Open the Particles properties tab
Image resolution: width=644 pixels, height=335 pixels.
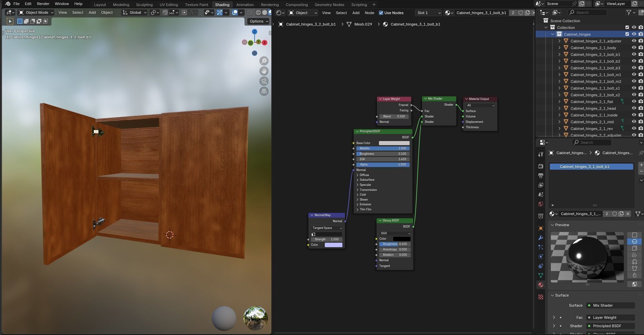[x=541, y=247]
